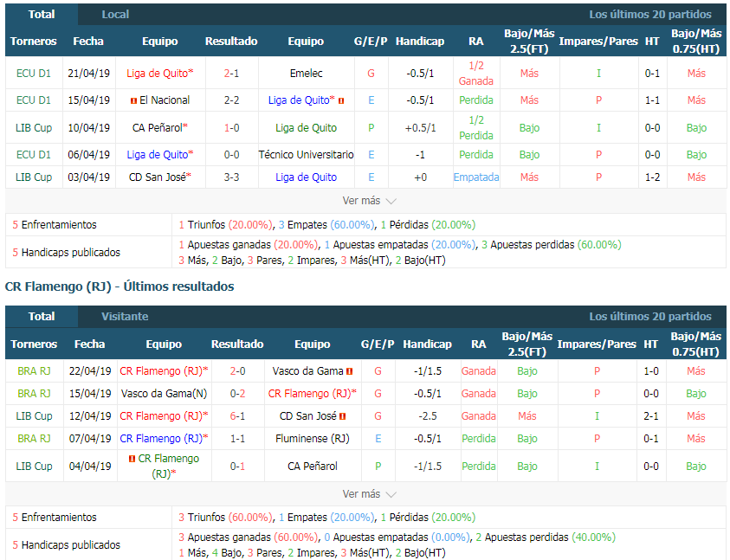Click LIB Cup tournament in the 10/04/19 row
Image resolution: width=730 pixels, height=560 pixels.
[x=34, y=127]
